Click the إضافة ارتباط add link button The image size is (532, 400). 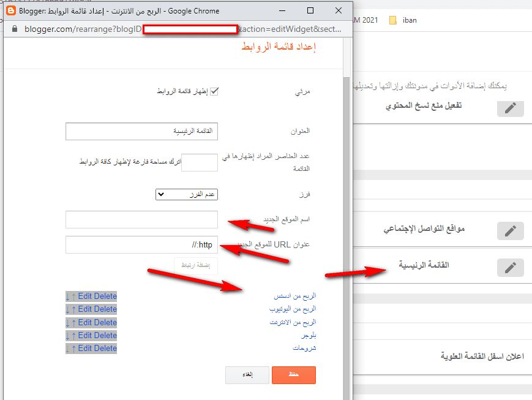click(x=196, y=265)
